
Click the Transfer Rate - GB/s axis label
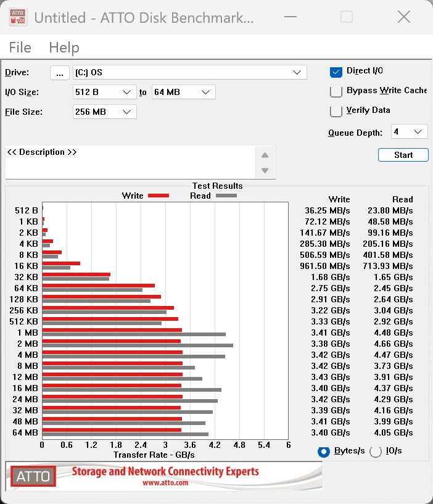click(x=154, y=455)
